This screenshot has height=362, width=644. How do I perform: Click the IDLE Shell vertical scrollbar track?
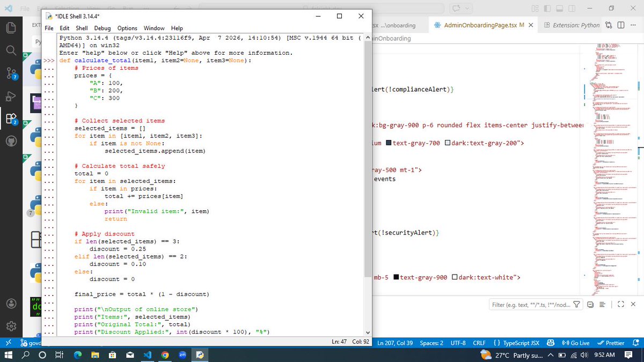click(368, 185)
